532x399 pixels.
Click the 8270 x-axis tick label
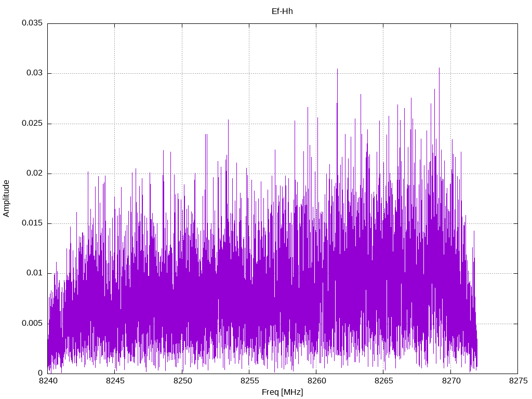tap(451, 381)
